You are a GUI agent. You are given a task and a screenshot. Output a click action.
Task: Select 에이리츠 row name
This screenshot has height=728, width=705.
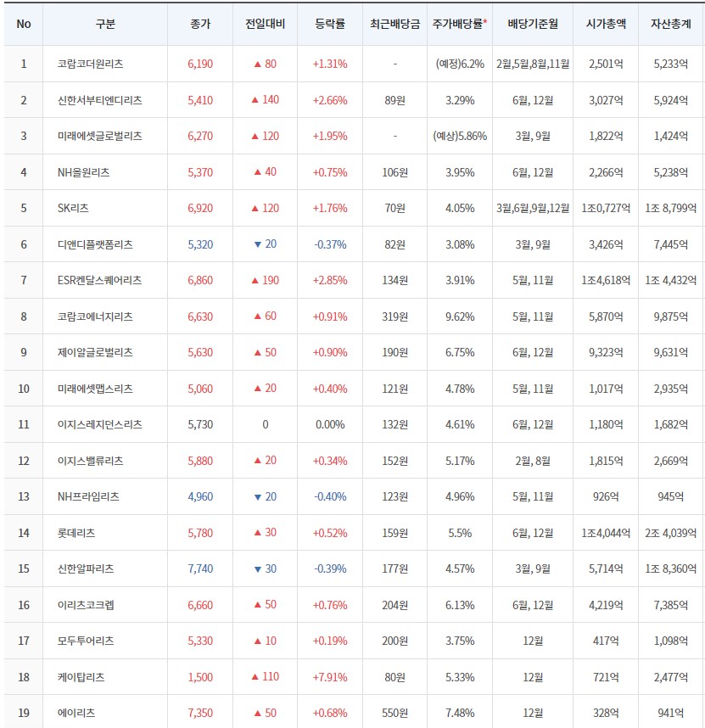(76, 713)
